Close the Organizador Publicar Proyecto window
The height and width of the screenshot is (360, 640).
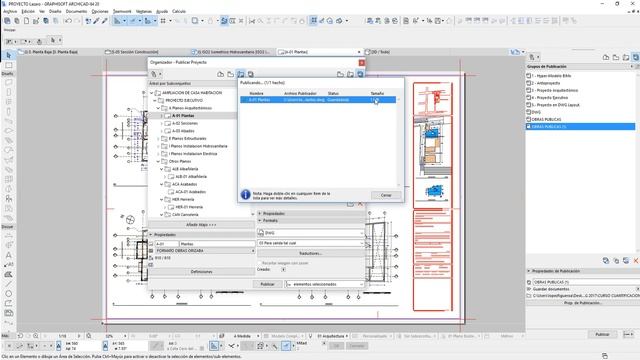[362, 62]
